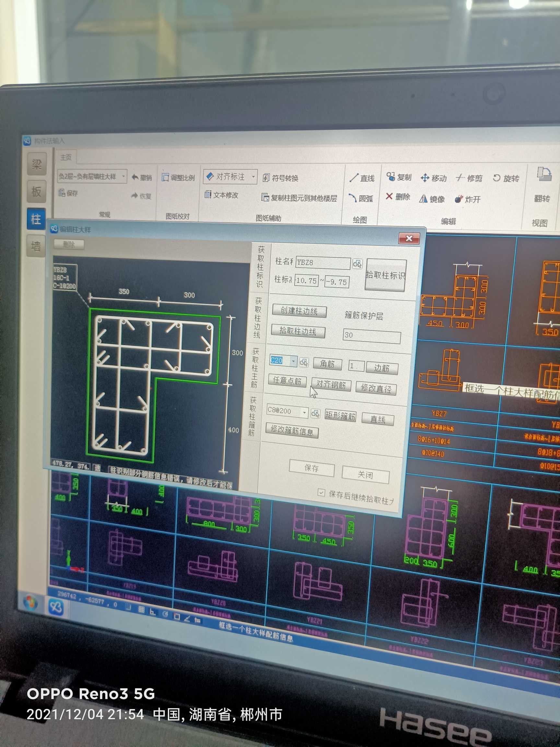
Task: Click the 修剪 trim tool
Action: point(469,178)
